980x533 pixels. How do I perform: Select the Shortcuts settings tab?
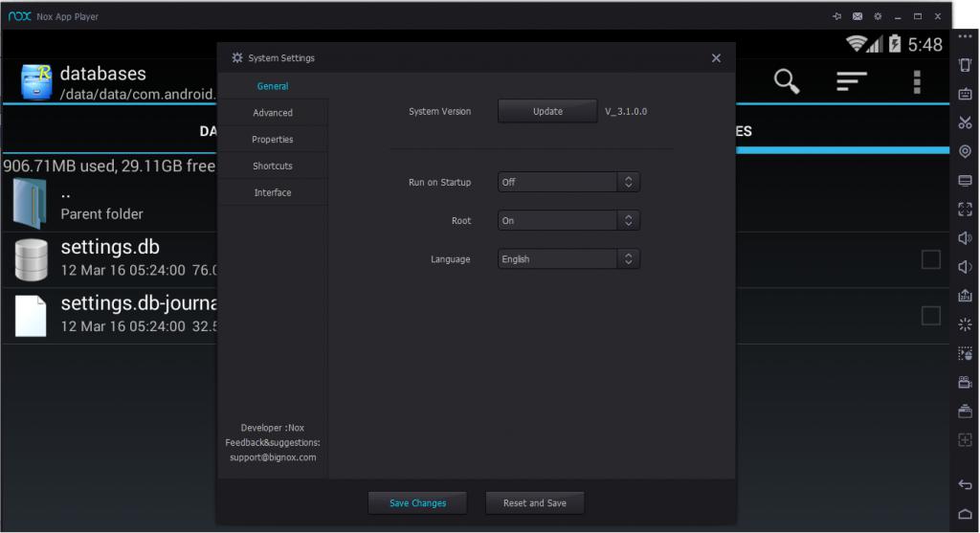[273, 167]
